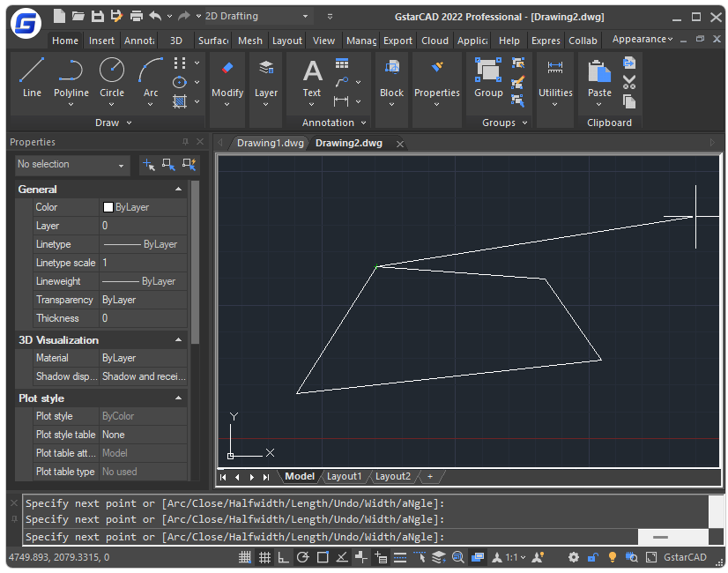Toggle snap mode in status bar

(x=245, y=557)
